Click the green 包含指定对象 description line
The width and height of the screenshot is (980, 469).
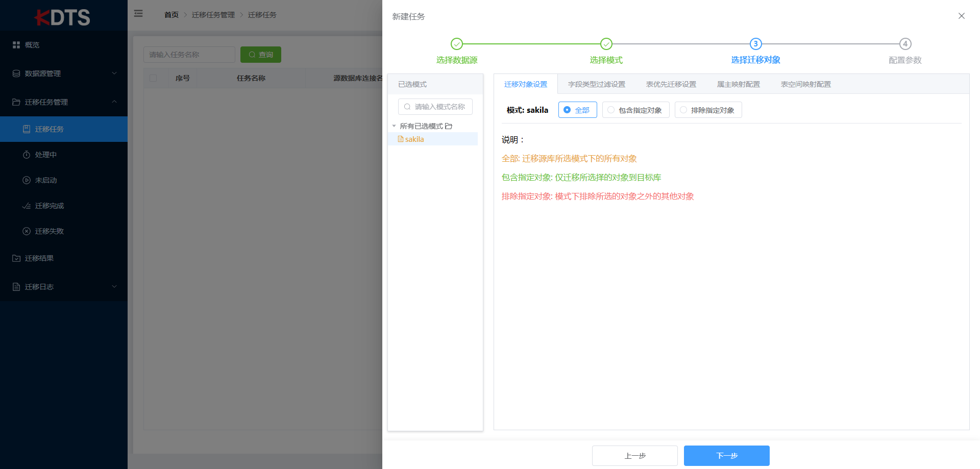pyautogui.click(x=581, y=178)
